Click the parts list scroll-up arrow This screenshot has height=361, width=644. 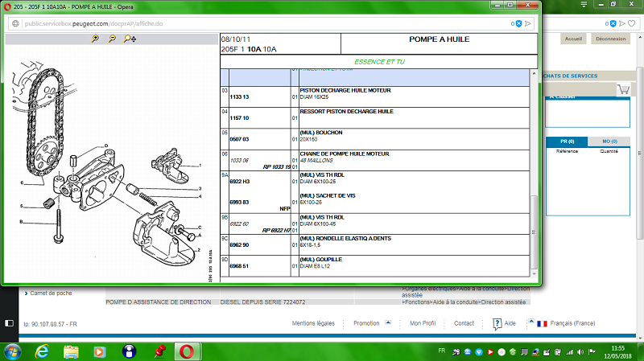click(534, 73)
